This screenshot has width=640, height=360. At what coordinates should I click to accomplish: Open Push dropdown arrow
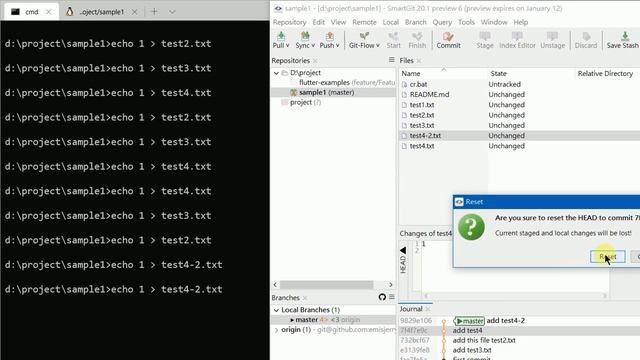338,46
